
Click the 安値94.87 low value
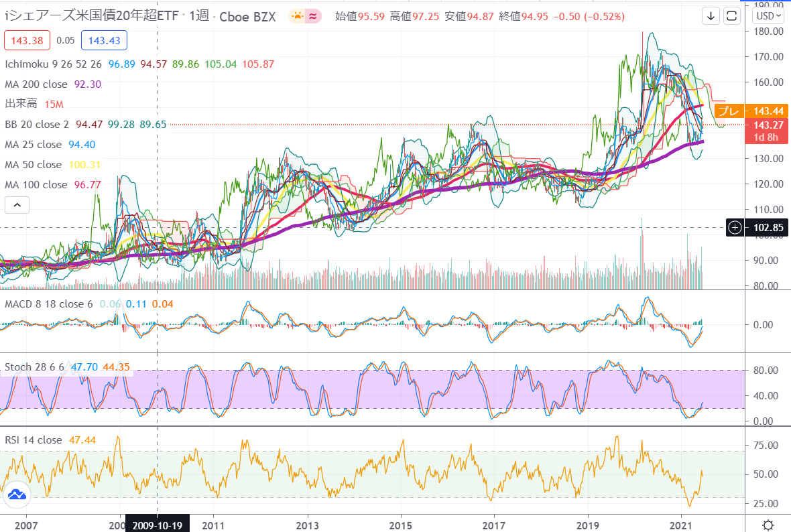tap(469, 17)
